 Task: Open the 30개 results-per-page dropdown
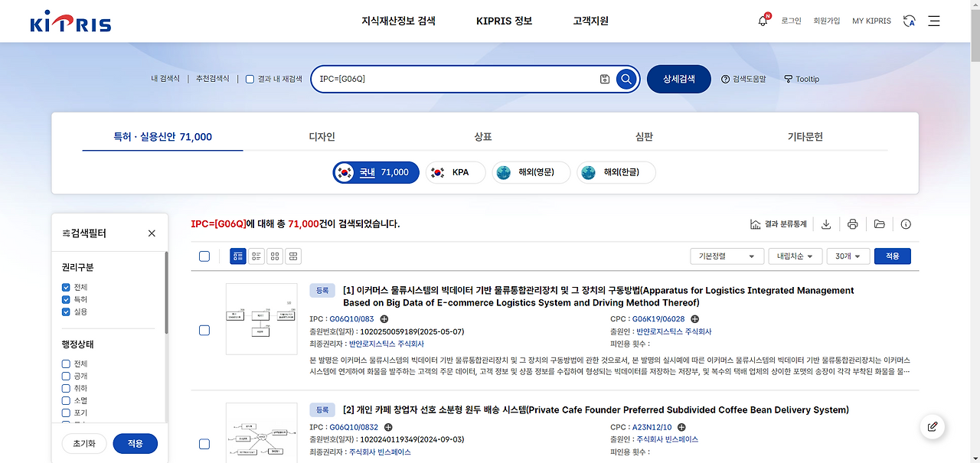click(848, 256)
